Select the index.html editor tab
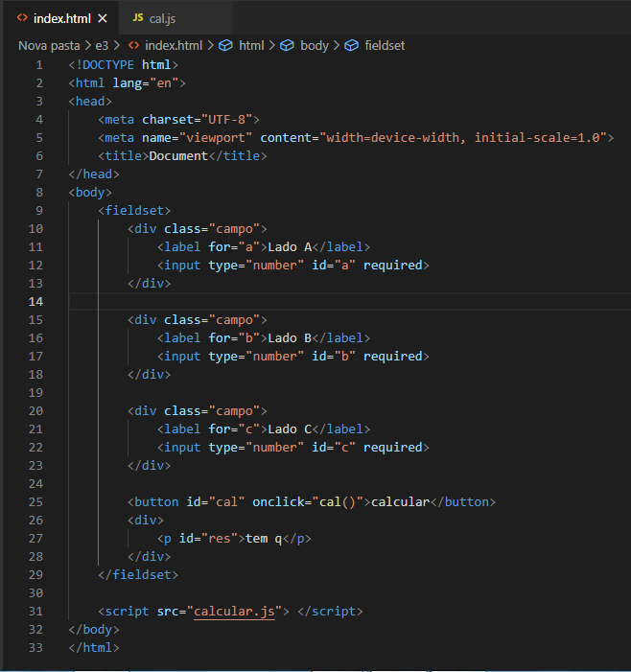 pyautogui.click(x=63, y=18)
